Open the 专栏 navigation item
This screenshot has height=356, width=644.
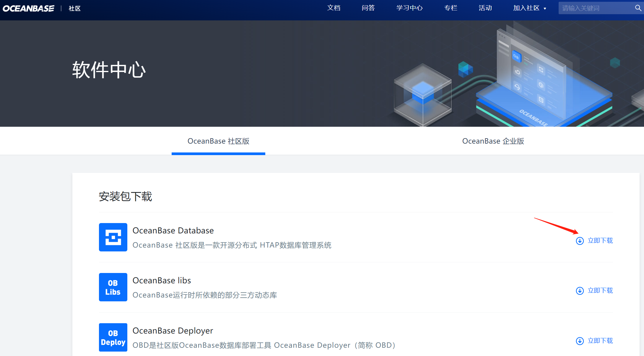[451, 8]
